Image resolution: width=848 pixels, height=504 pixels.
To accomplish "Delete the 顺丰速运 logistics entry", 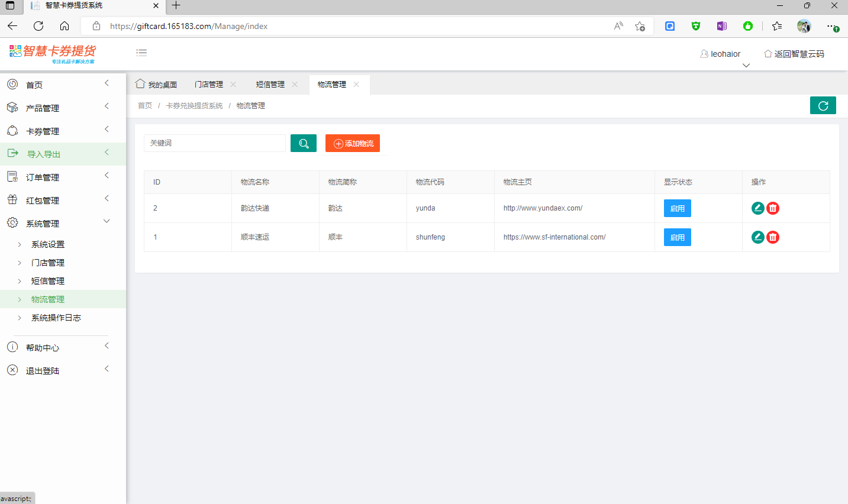I will 773,237.
